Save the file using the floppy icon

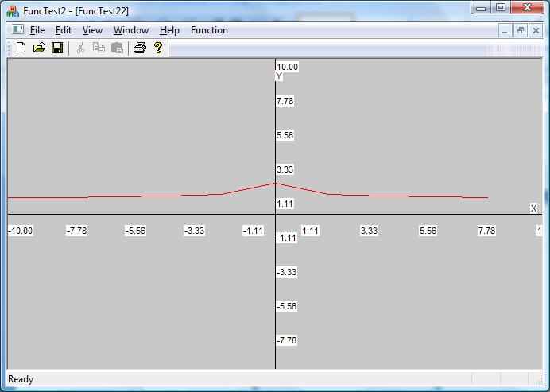(57, 48)
